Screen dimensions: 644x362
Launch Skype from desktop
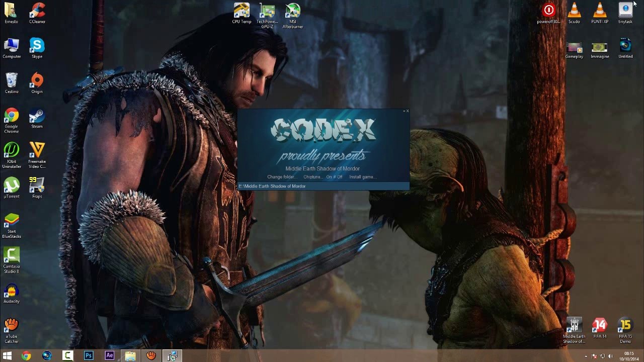pyautogui.click(x=37, y=48)
